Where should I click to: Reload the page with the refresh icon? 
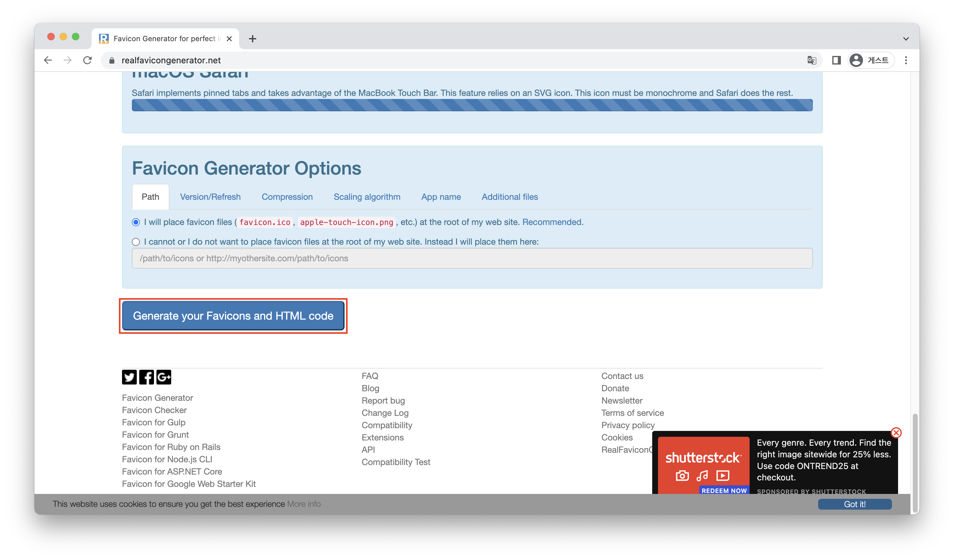click(88, 60)
